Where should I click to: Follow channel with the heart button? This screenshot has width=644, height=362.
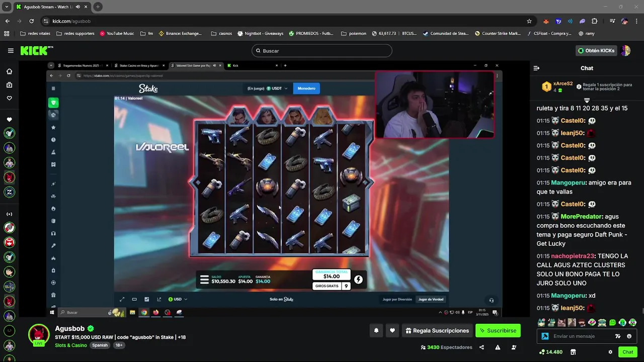point(392,330)
